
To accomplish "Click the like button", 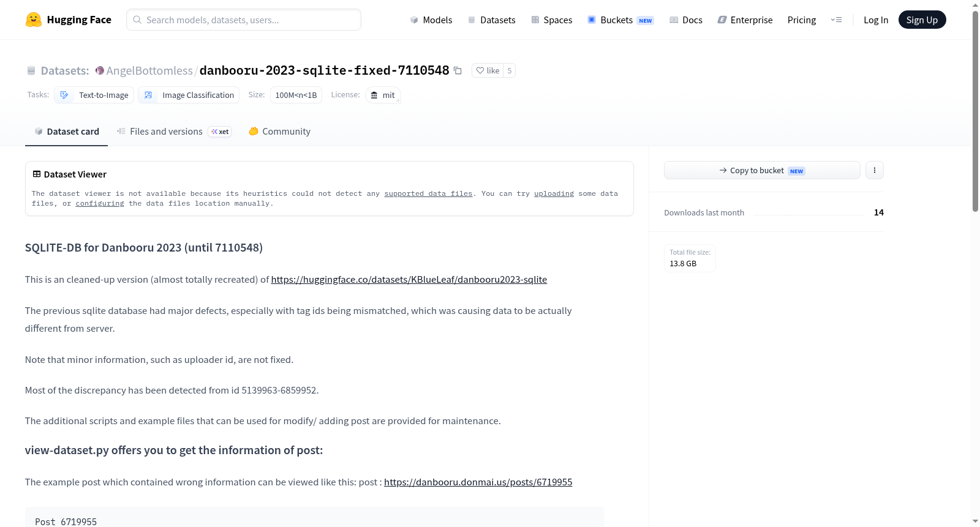I will pyautogui.click(x=488, y=70).
